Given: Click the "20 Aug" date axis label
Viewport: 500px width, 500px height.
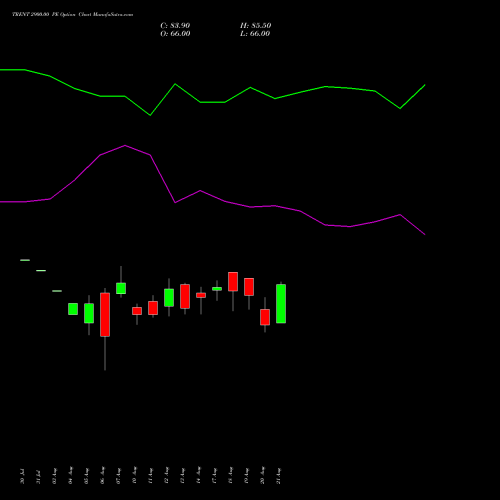Looking at the screenshot, I should click(x=262, y=476).
